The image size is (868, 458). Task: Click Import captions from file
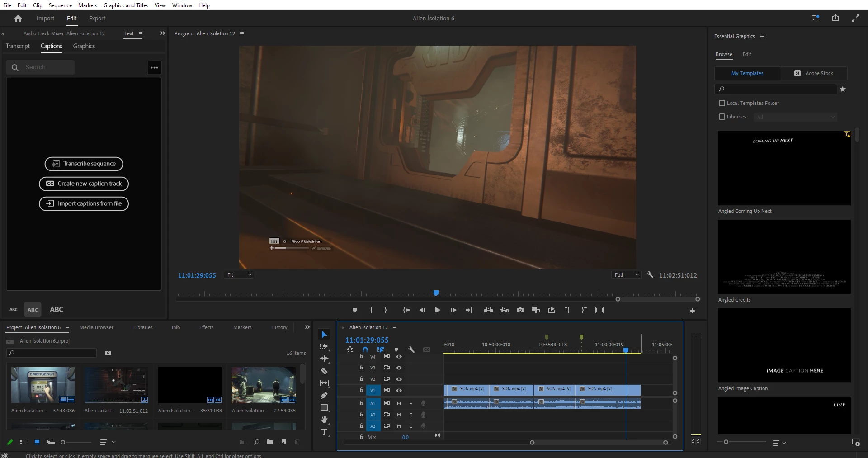(84, 203)
